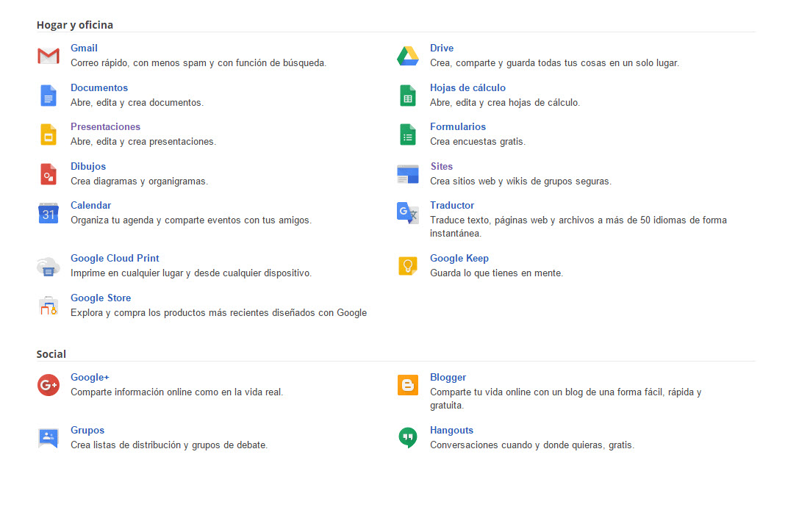Click text 'Guarda lo que tienes en mente.'
This screenshot has width=810, height=532.
pyautogui.click(x=496, y=273)
